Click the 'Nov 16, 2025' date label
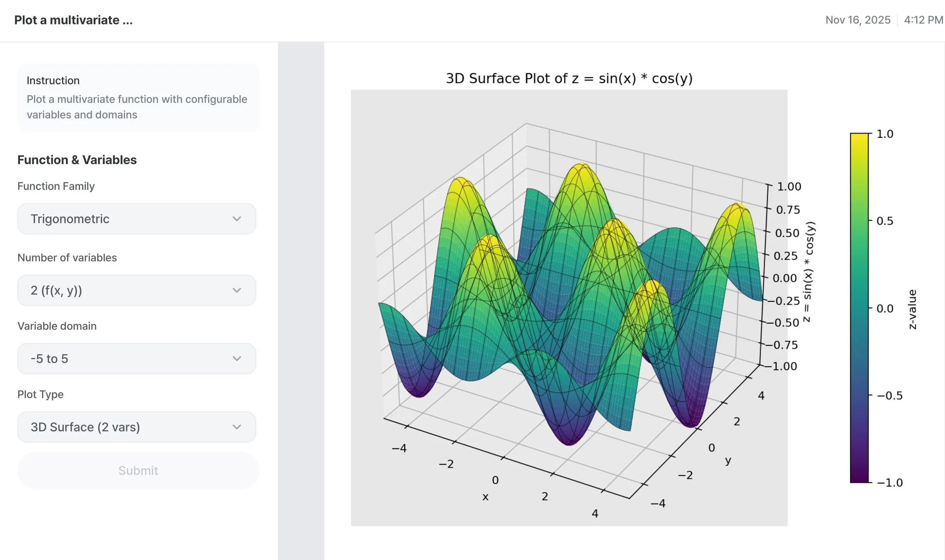Screen dimensions: 945x560 [857, 20]
